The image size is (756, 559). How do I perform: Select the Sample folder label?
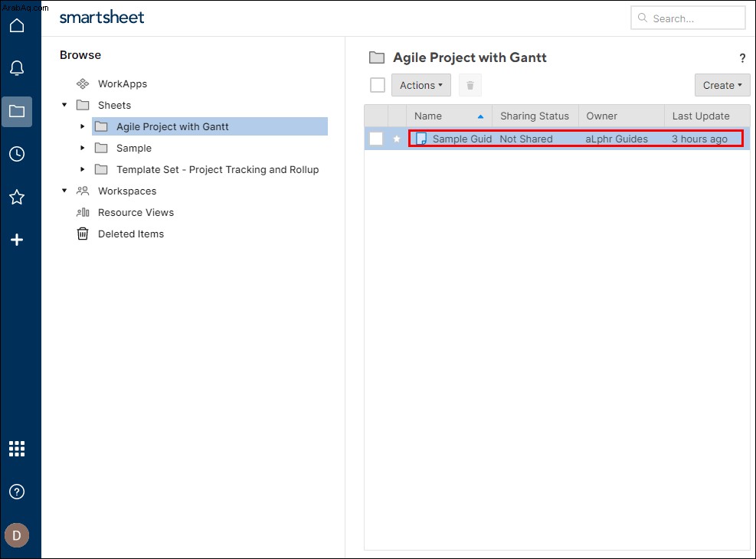[x=133, y=148]
